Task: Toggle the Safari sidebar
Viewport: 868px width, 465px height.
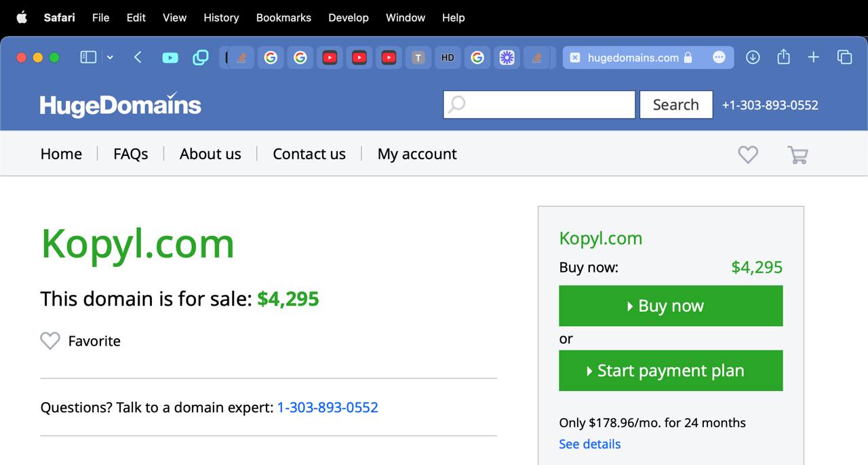Action: click(x=88, y=58)
